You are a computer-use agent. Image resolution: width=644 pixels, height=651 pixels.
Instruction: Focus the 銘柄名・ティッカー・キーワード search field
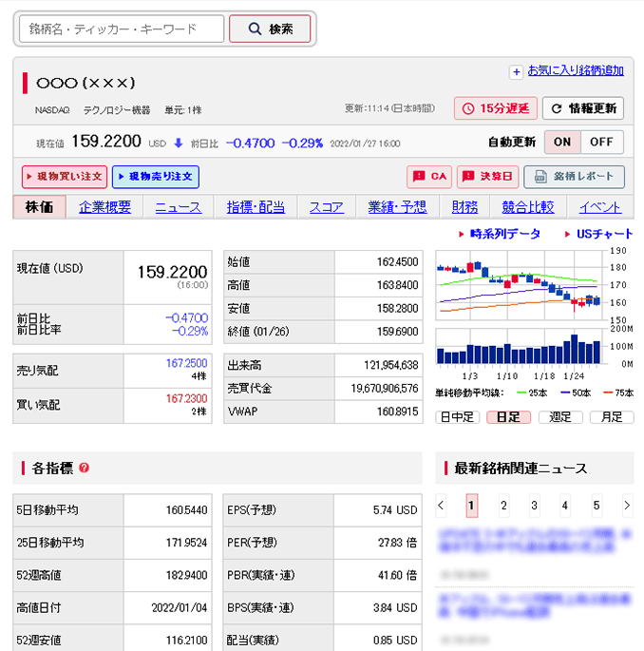[122, 29]
